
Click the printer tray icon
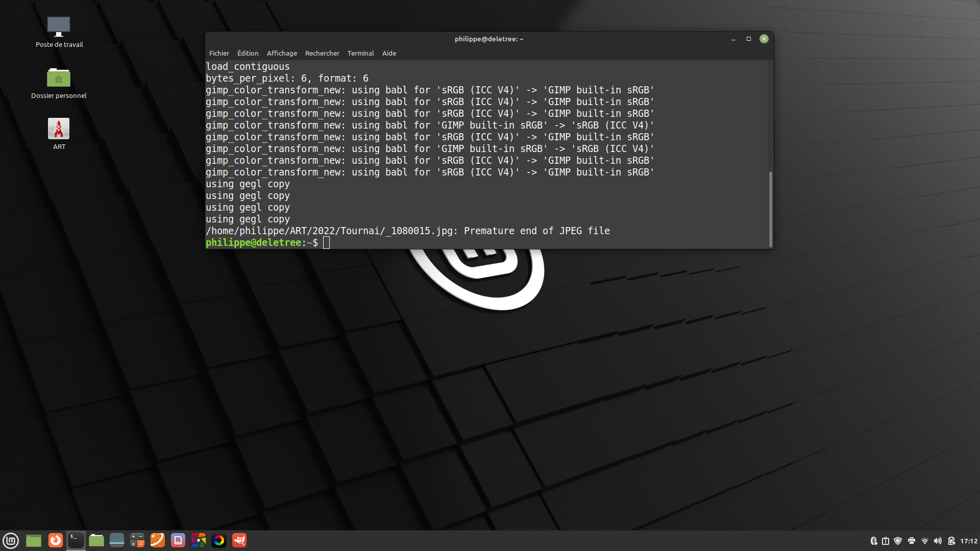(911, 541)
